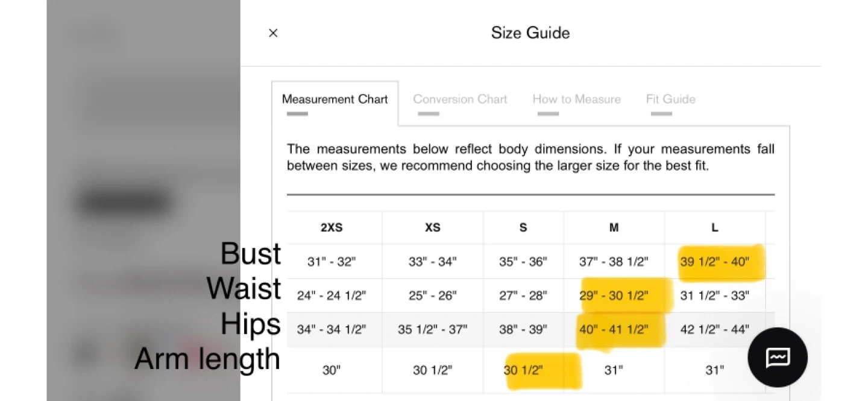Click the 31" - 32" bust cell

click(332, 262)
